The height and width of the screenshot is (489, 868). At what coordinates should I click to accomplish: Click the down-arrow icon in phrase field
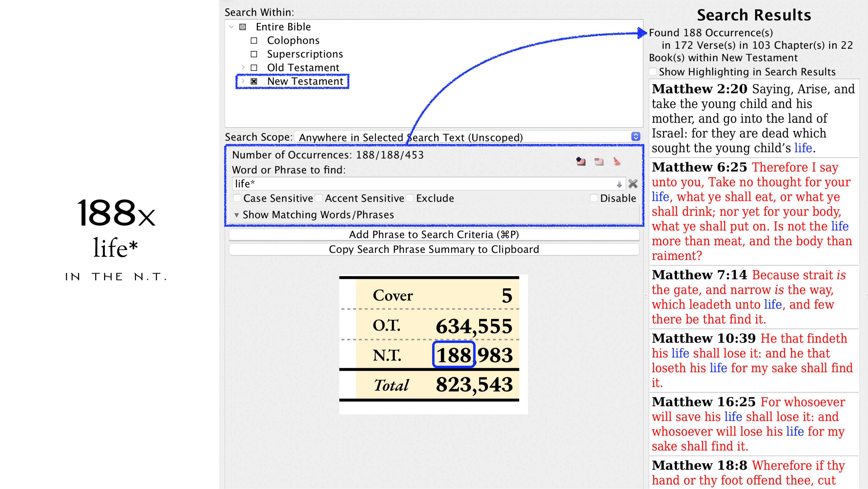click(619, 184)
